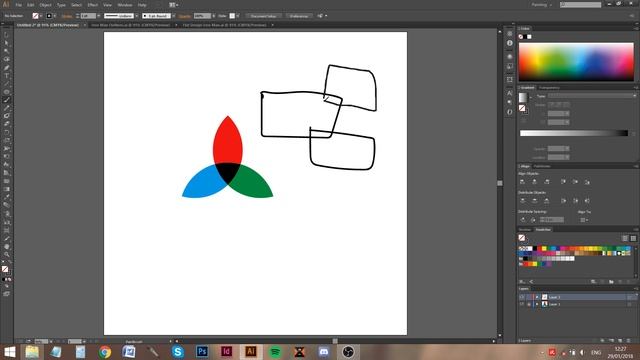This screenshot has width=640, height=360.
Task: Open Google Chrome from the taskbar
Action: (x=105, y=351)
